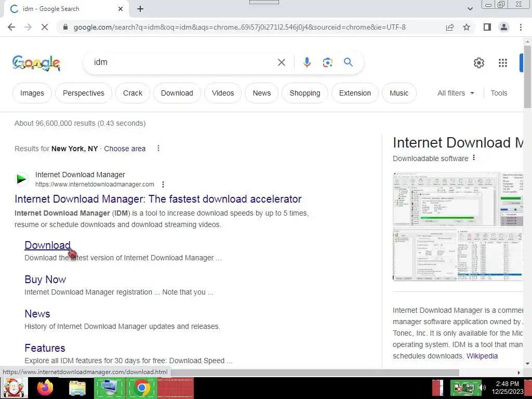The width and height of the screenshot is (532, 399).
Task: Open the options menu for the internetdownloadmanager.com result
Action: point(163,184)
